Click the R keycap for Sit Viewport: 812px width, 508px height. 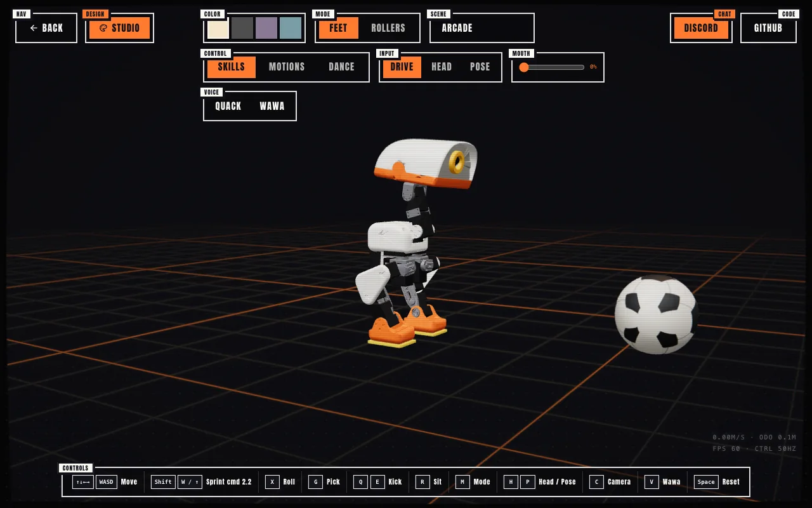pos(422,482)
